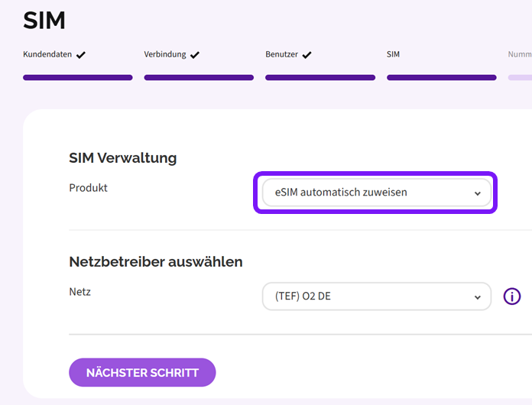Click the 'SIM Verwaltung' section heading
532x405 pixels.
pyautogui.click(x=122, y=158)
